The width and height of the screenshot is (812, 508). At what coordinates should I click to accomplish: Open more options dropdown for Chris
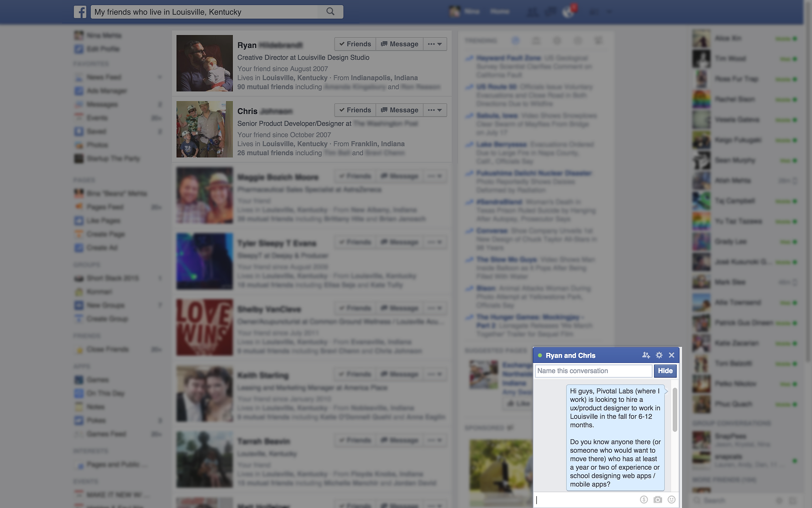[x=435, y=110]
